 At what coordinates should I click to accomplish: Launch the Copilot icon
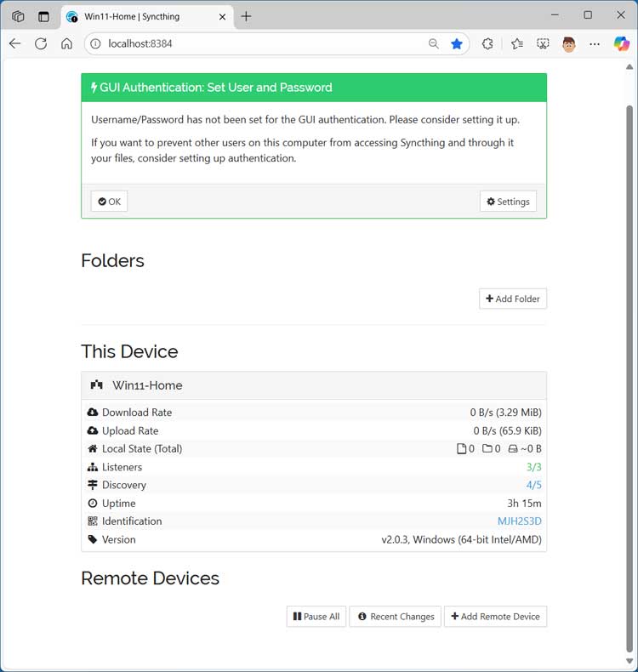(621, 43)
